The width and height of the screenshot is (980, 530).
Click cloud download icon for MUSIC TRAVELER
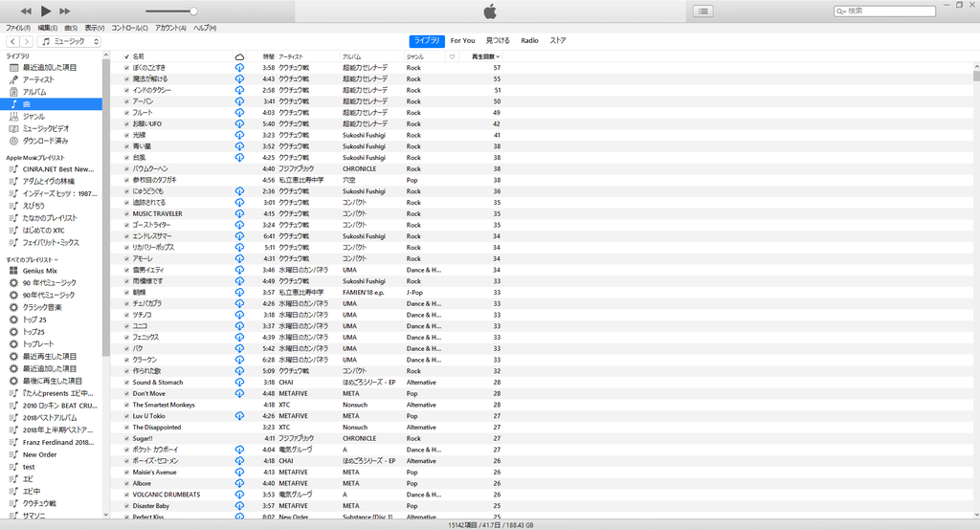click(239, 213)
